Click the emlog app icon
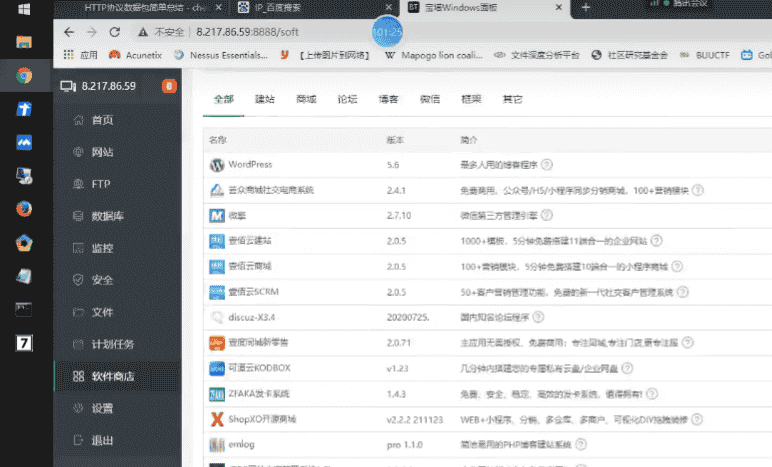This screenshot has height=467, width=772. pyautogui.click(x=217, y=445)
